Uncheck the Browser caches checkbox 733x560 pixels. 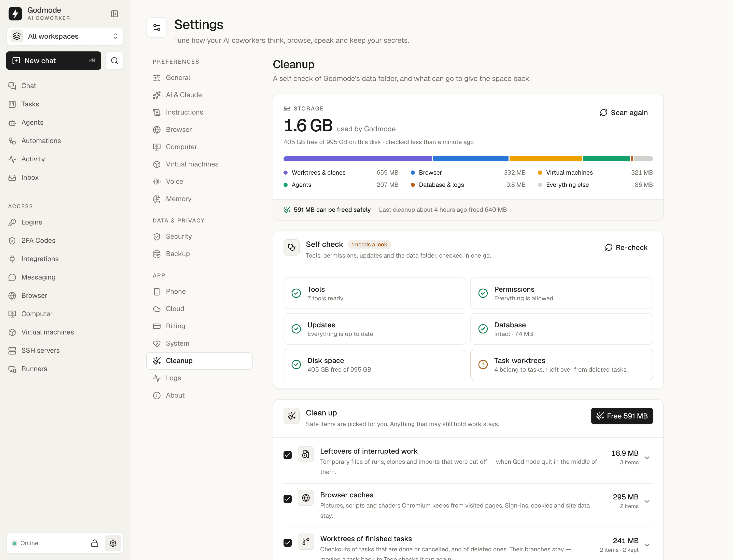287,499
